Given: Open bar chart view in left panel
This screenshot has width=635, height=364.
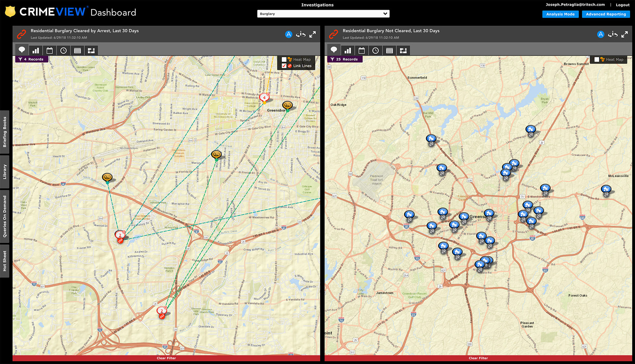Looking at the screenshot, I should click(x=36, y=51).
